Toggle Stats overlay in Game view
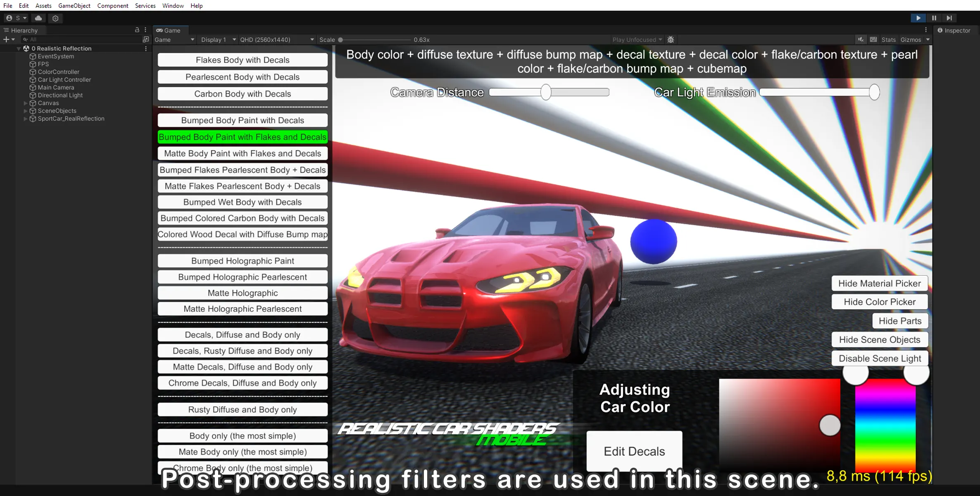Screen dimensions: 980x496 pyautogui.click(x=888, y=40)
